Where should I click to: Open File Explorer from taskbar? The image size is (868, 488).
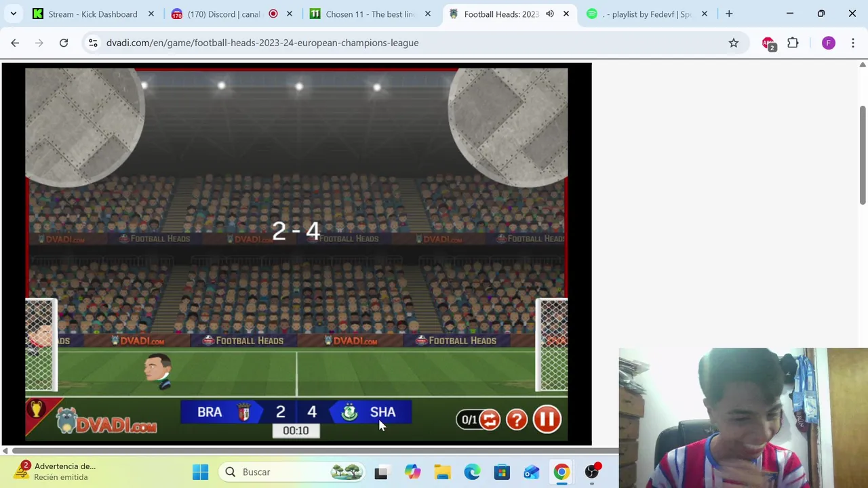click(442, 472)
